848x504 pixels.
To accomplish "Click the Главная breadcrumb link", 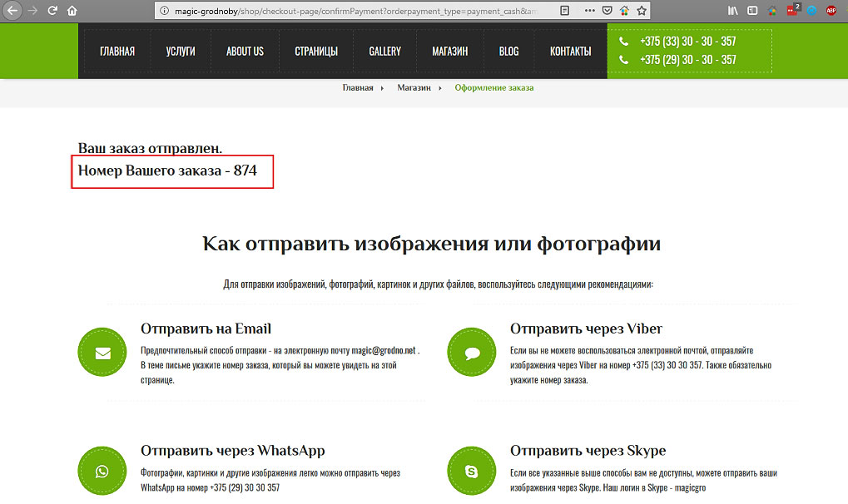I will (357, 87).
